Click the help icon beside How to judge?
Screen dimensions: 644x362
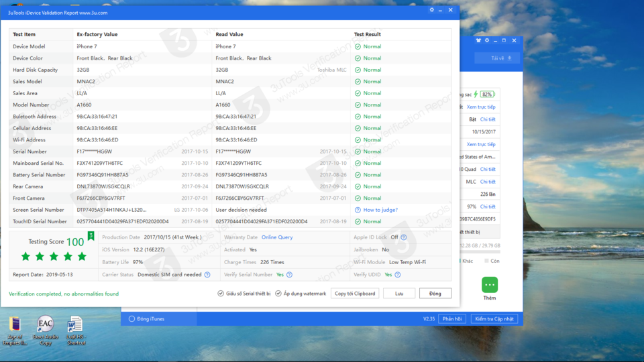tap(358, 210)
